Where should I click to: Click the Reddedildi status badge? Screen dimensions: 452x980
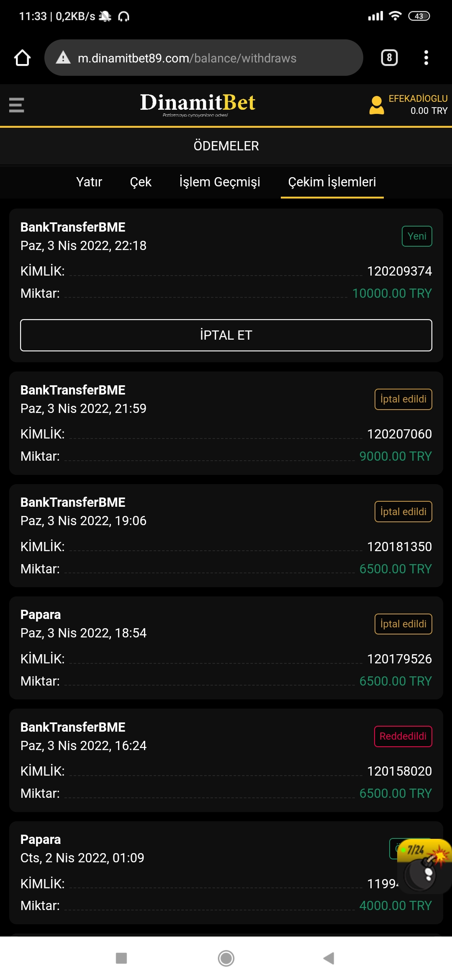click(403, 736)
